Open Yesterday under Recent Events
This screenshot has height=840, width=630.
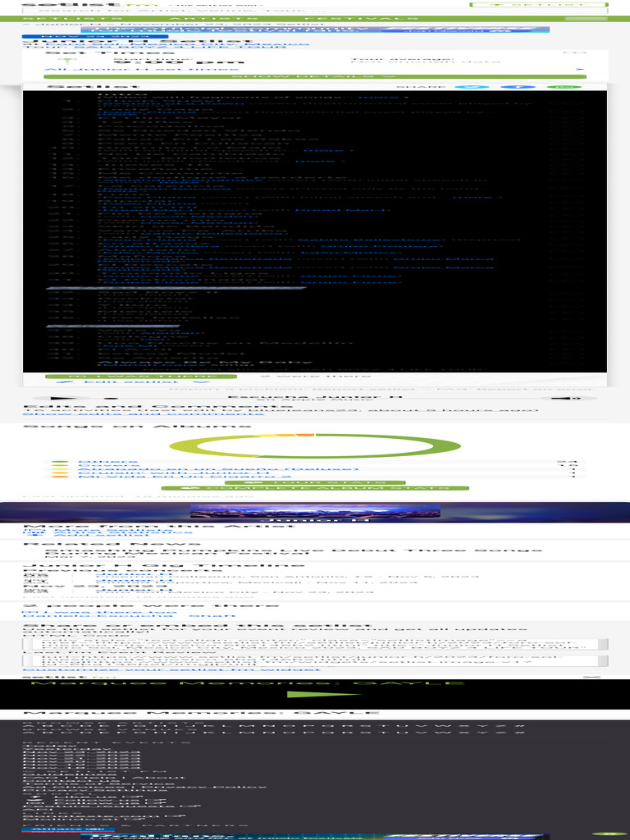pyautogui.click(x=66, y=747)
